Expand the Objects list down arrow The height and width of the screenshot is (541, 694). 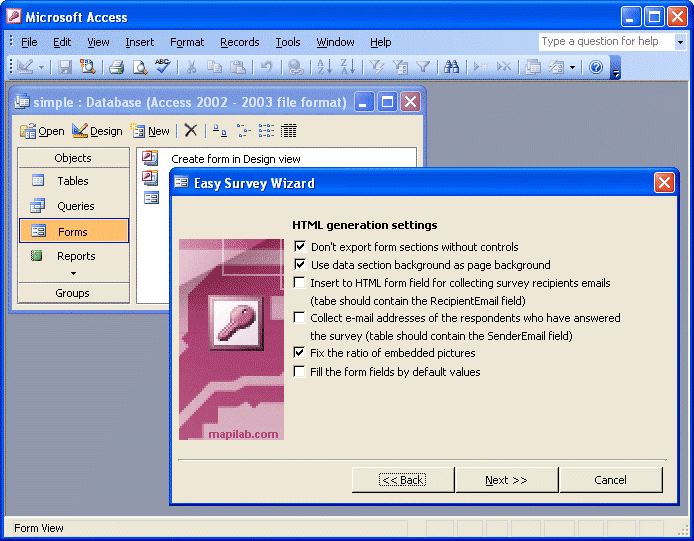tap(72, 273)
